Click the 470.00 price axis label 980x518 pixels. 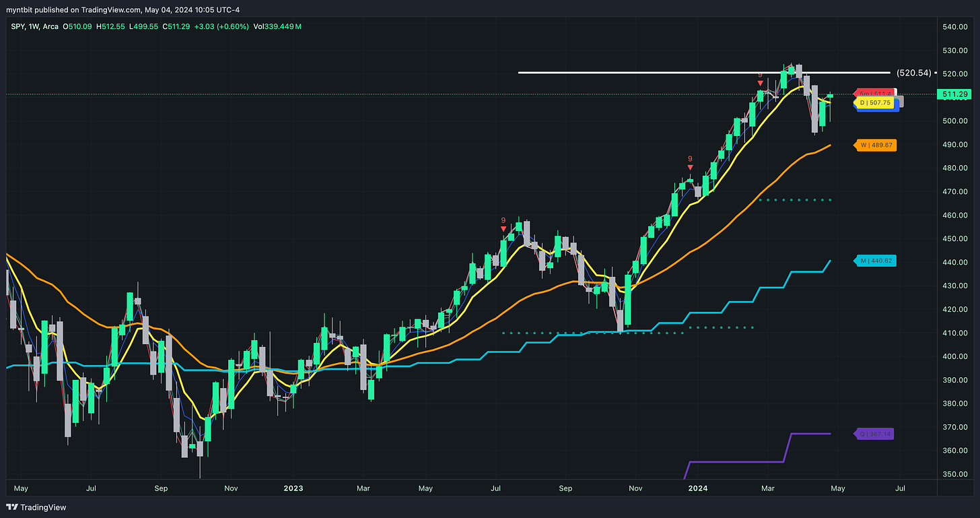(x=954, y=192)
